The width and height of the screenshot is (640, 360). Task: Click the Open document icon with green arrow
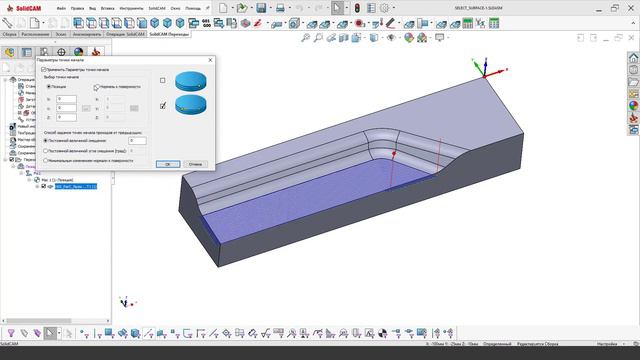click(x=242, y=8)
